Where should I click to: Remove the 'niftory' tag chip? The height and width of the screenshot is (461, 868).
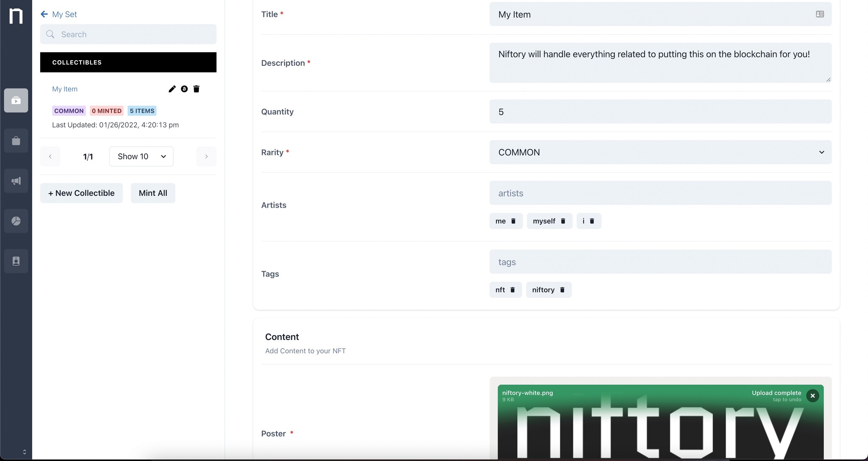click(x=562, y=290)
